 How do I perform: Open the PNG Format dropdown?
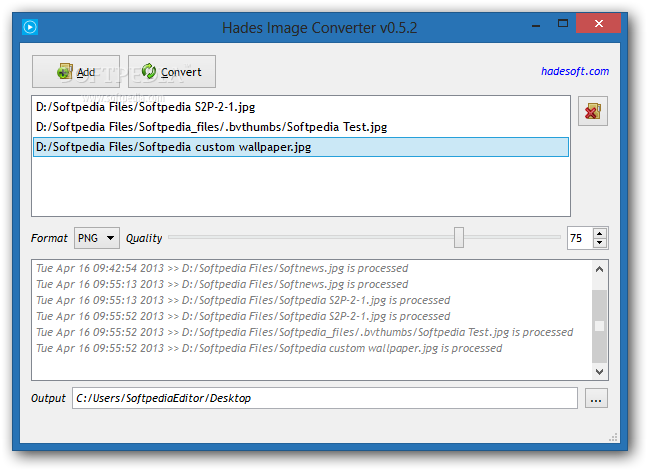coord(97,238)
